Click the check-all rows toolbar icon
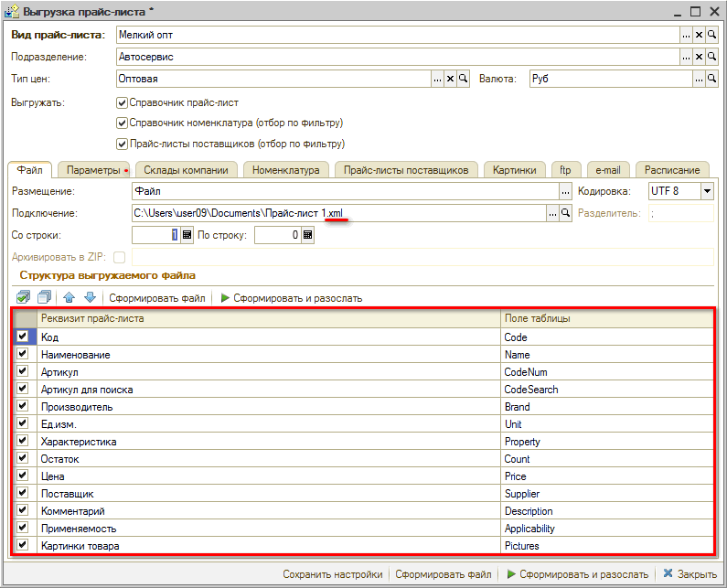Screen dimensions: 727x588 pos(23,297)
